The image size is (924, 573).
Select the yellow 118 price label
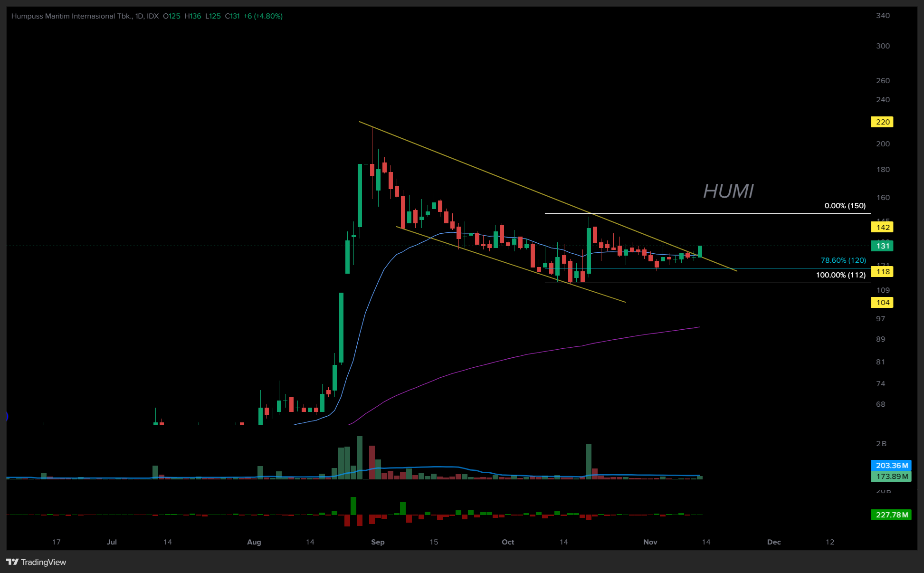pyautogui.click(x=882, y=272)
